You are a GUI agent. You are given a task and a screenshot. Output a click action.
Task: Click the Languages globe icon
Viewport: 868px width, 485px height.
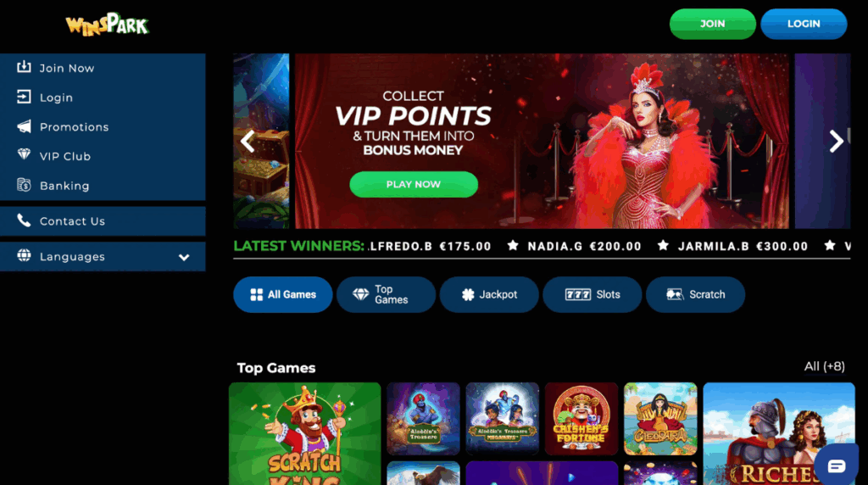point(24,255)
